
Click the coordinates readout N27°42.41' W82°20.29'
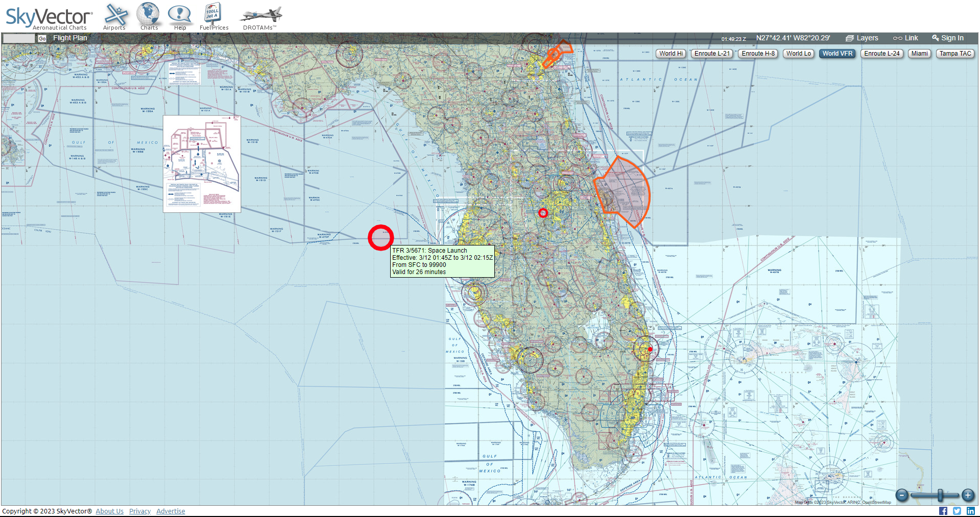click(x=793, y=38)
